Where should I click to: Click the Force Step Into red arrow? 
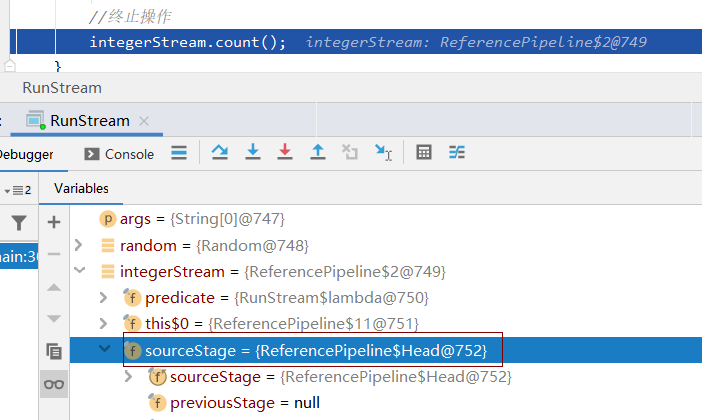[285, 152]
